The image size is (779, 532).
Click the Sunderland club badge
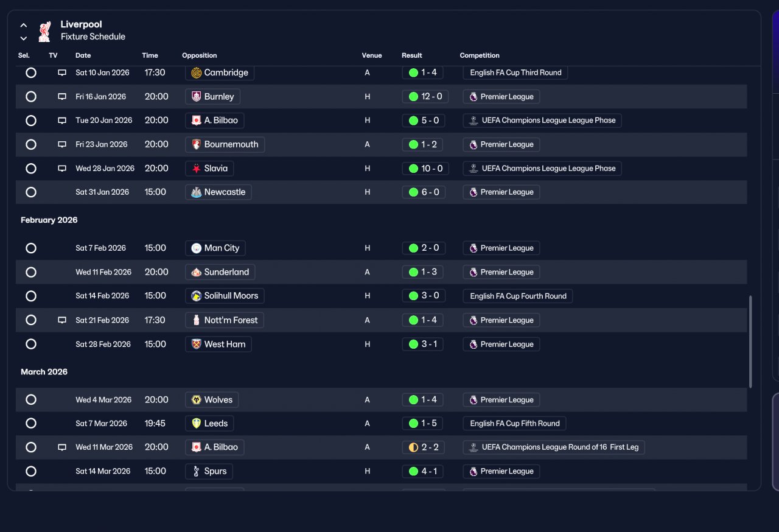(196, 272)
